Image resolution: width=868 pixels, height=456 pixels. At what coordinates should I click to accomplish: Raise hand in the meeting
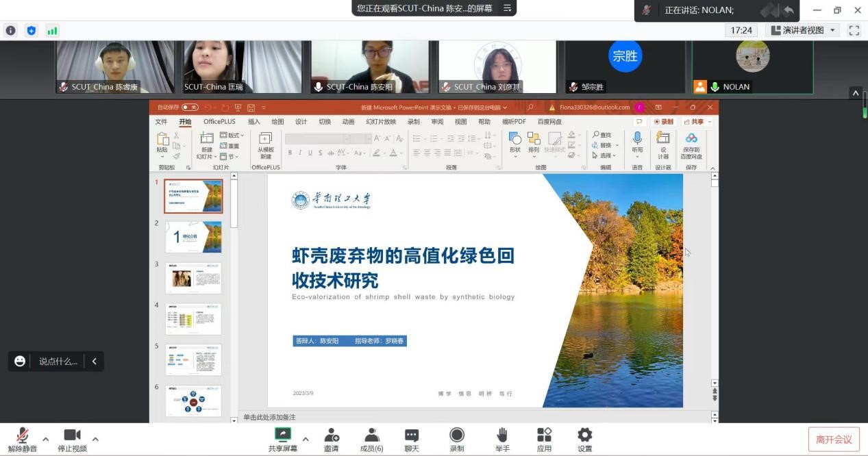coord(502,435)
